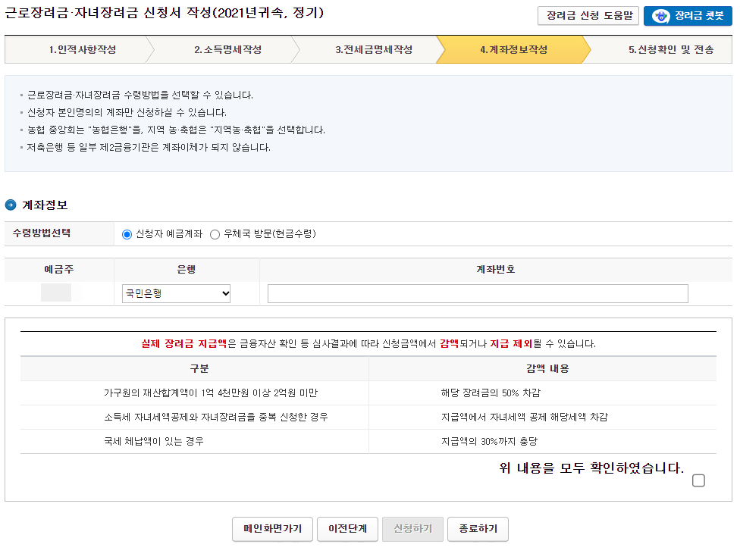Open the bank selection dropdown showing 국민은행
740x560 pixels.
pyautogui.click(x=175, y=293)
